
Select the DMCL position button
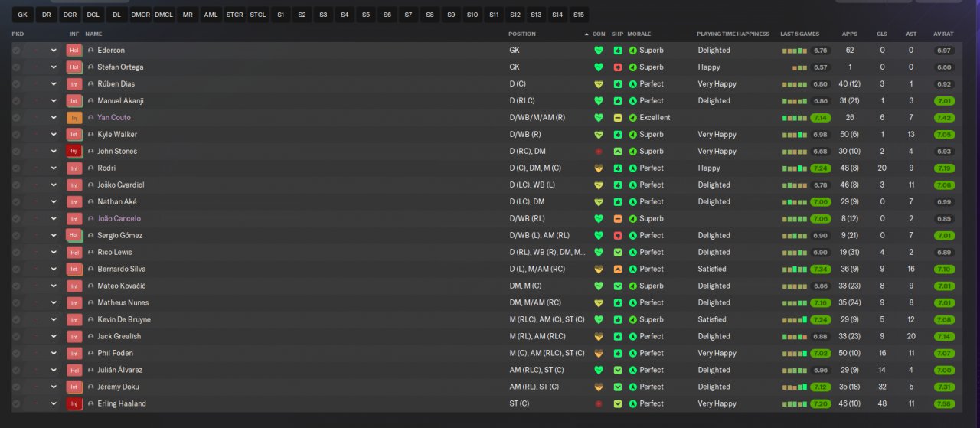tap(164, 15)
